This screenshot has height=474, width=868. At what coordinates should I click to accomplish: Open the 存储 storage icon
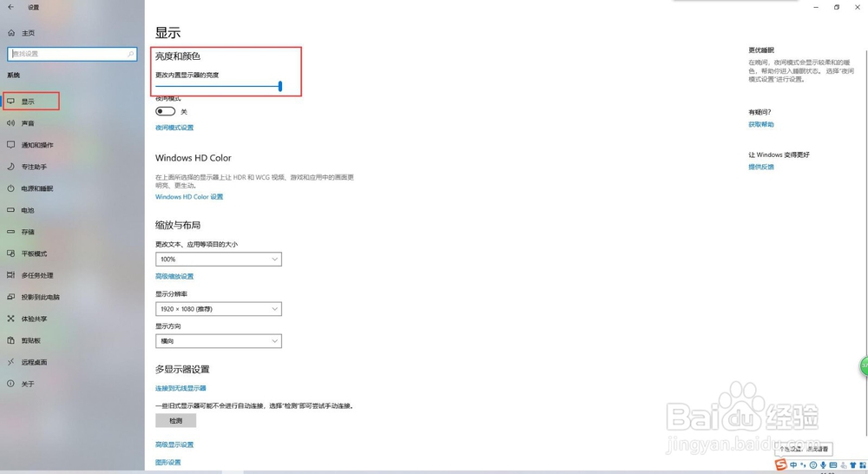(x=10, y=232)
